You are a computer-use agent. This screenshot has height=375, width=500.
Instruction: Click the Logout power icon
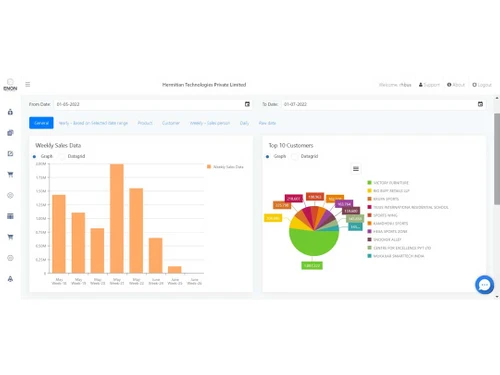click(x=474, y=85)
